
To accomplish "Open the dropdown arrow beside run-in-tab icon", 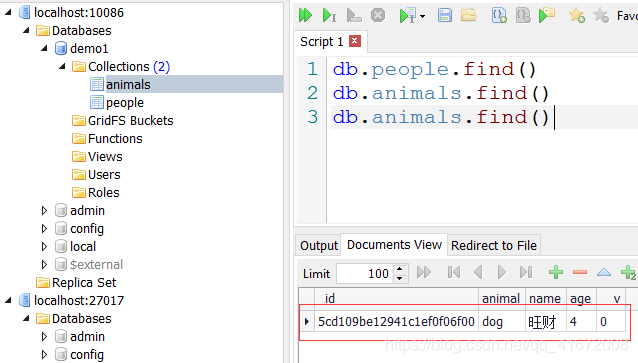I will 422,16.
